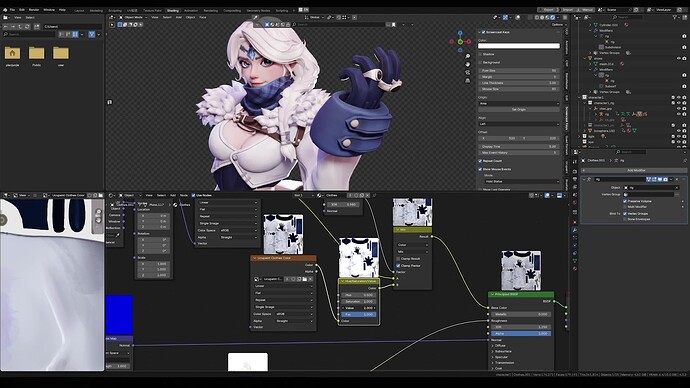
Task: Switch to the Shading workspace tab
Action: click(x=173, y=10)
